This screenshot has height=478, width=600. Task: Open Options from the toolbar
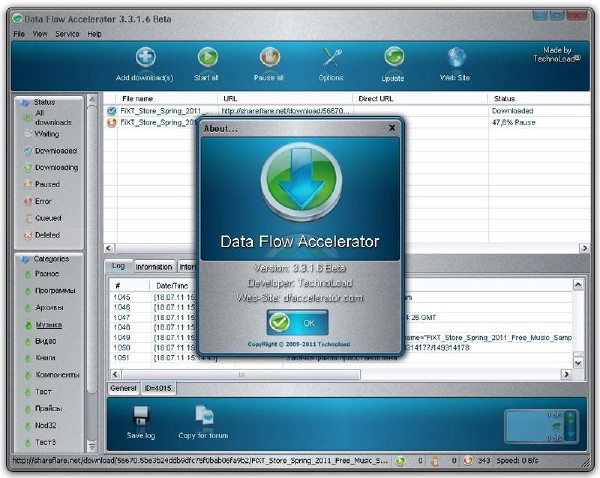(331, 58)
